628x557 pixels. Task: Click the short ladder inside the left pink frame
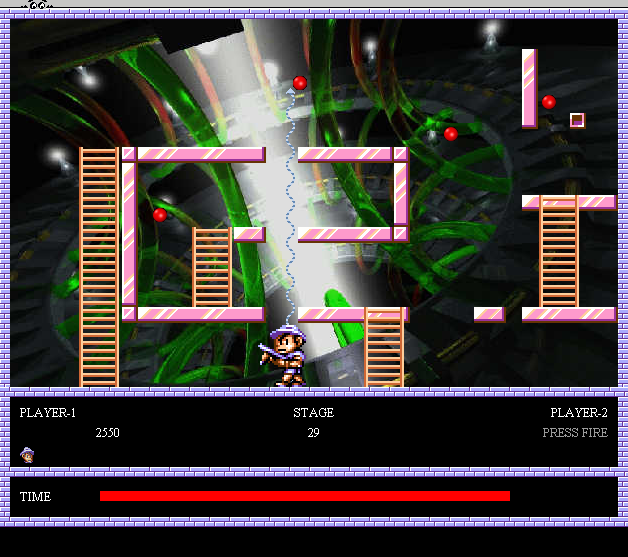[x=212, y=267]
